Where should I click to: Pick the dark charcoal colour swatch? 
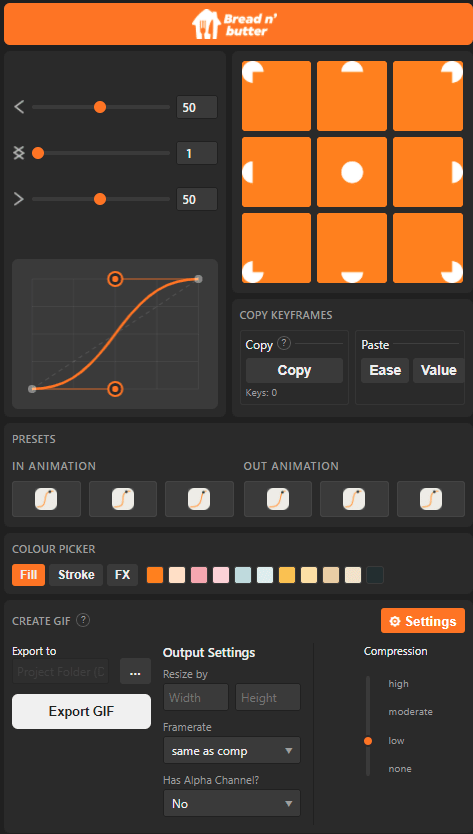(375, 575)
